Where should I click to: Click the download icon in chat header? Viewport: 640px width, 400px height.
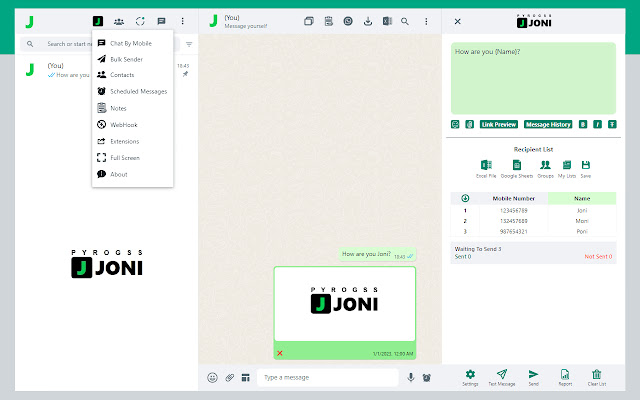point(368,21)
